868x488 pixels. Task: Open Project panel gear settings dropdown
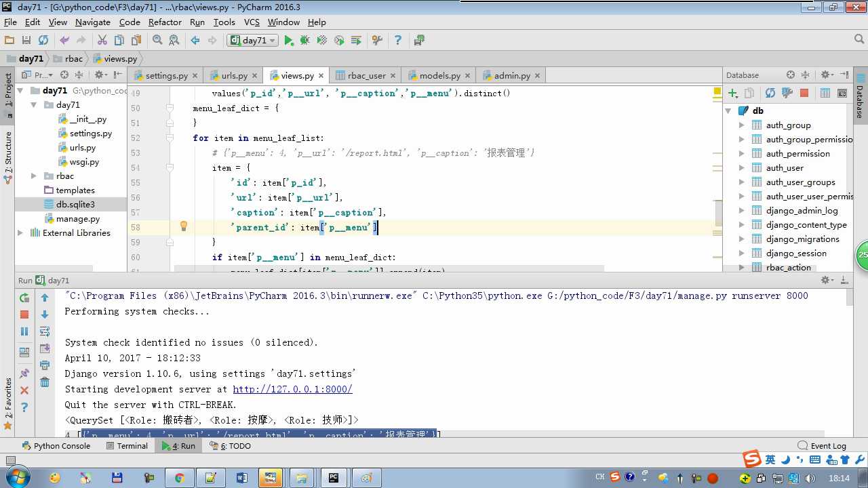[x=100, y=75]
